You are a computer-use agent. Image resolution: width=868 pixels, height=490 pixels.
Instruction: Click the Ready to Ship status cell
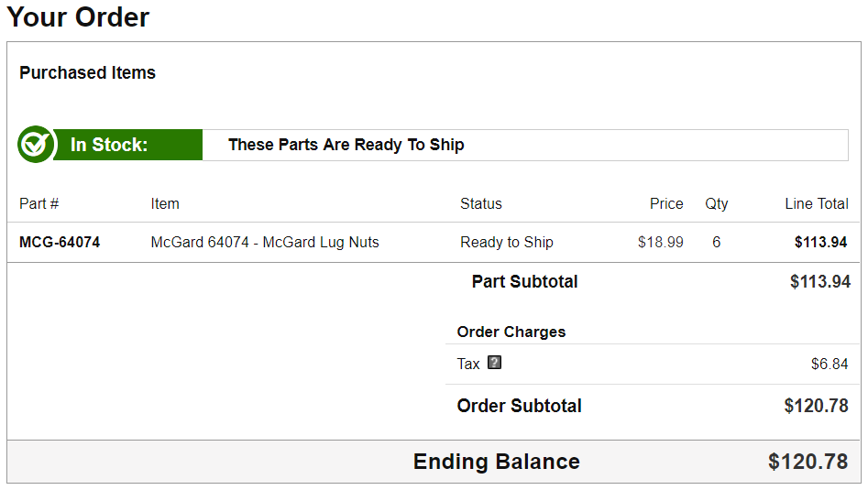click(x=507, y=243)
